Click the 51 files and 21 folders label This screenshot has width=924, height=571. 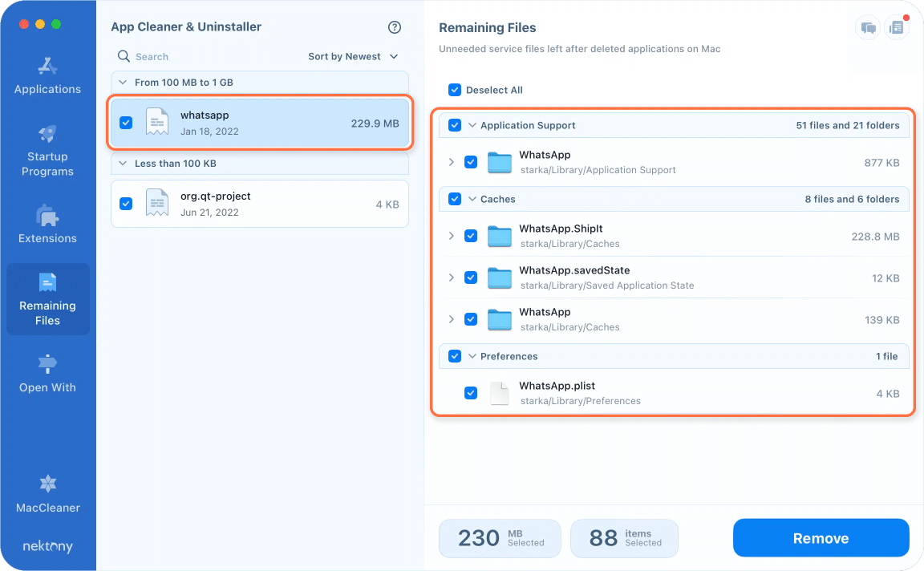pos(847,125)
